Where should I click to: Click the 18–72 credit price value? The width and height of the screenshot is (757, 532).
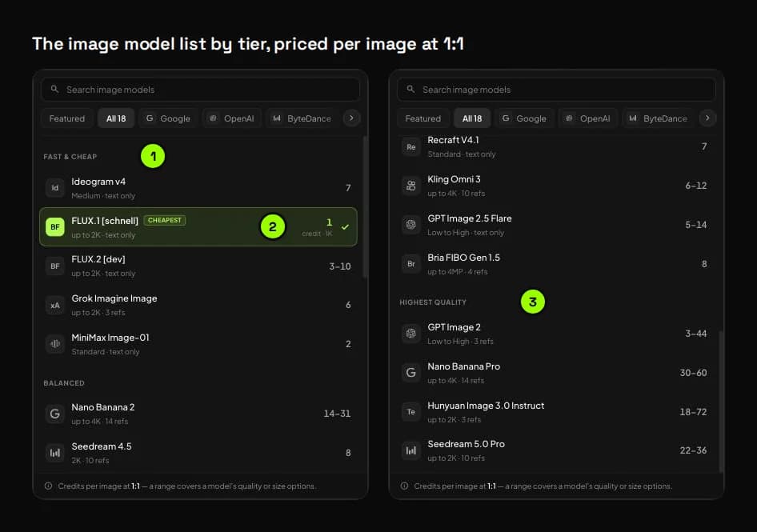tap(693, 412)
